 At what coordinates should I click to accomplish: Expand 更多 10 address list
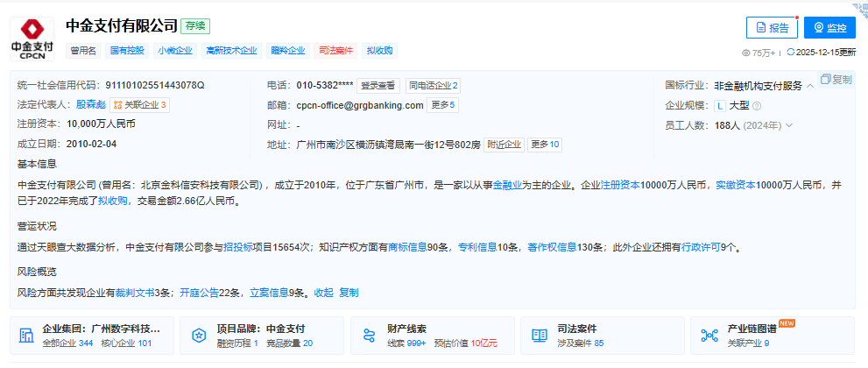[545, 145]
